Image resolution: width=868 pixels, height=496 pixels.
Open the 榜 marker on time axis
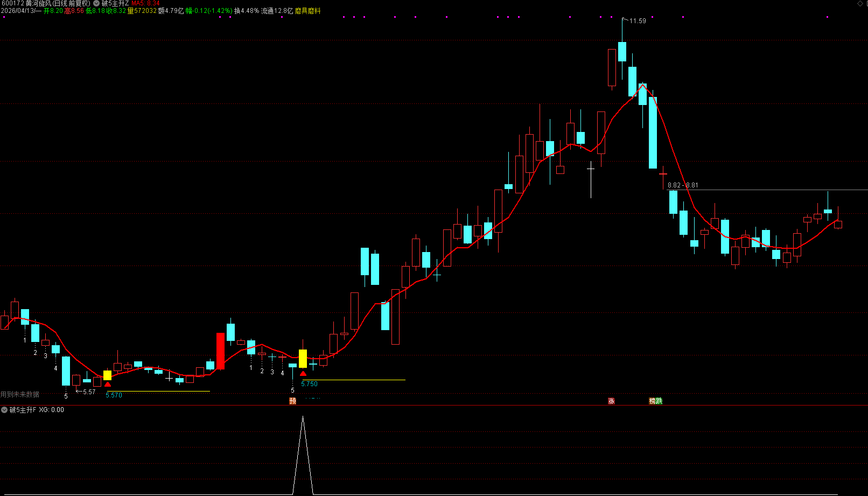tap(653, 401)
